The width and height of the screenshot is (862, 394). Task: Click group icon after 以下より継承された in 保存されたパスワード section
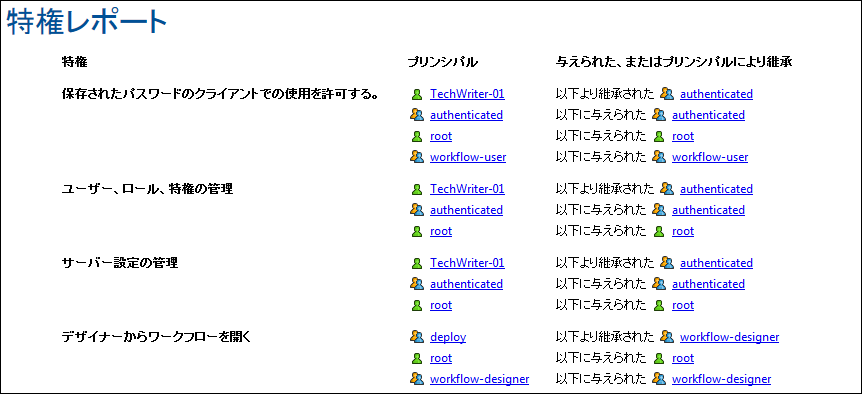pos(667,94)
